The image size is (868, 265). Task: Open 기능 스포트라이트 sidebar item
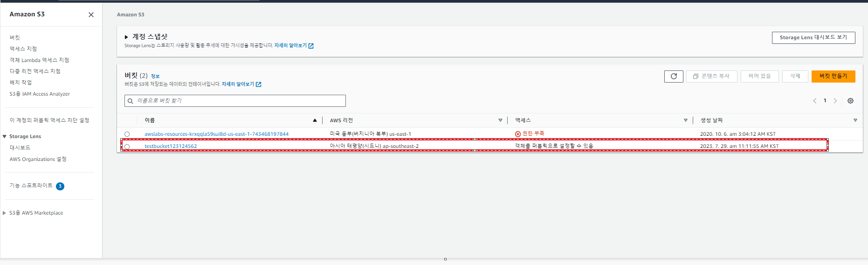(31, 186)
